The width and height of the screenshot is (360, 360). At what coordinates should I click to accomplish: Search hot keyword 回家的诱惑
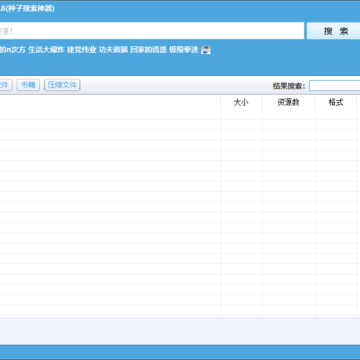[148, 50]
